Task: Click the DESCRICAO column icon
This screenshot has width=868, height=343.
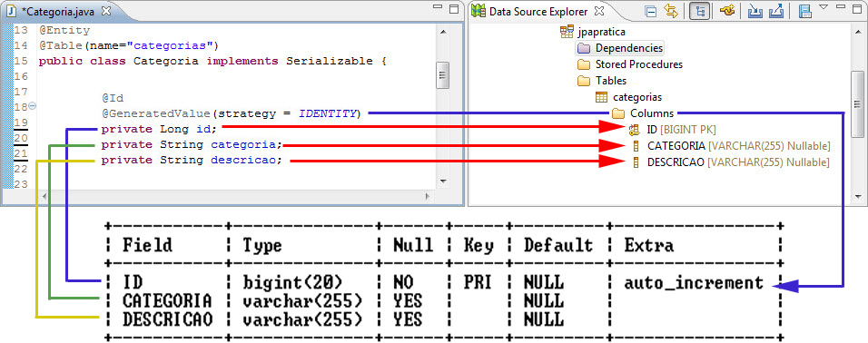Action: coord(636,162)
